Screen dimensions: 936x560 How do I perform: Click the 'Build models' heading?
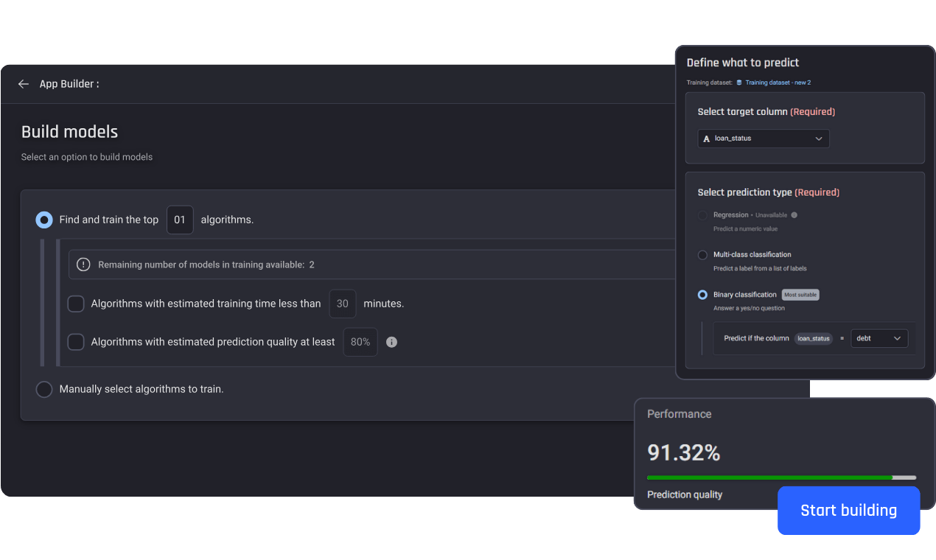(69, 132)
